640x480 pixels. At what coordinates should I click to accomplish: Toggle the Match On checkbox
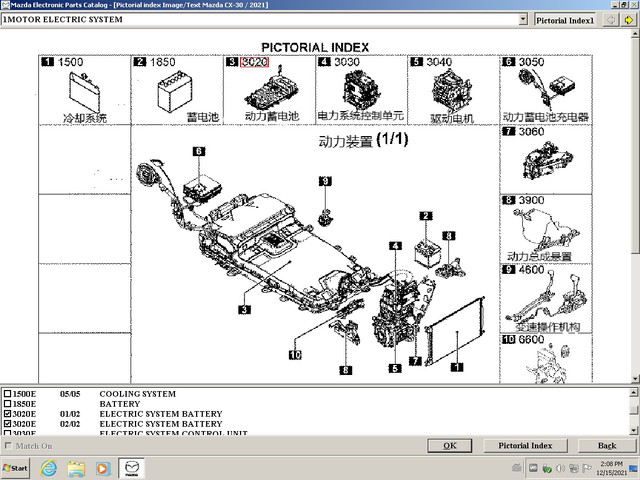point(8,445)
